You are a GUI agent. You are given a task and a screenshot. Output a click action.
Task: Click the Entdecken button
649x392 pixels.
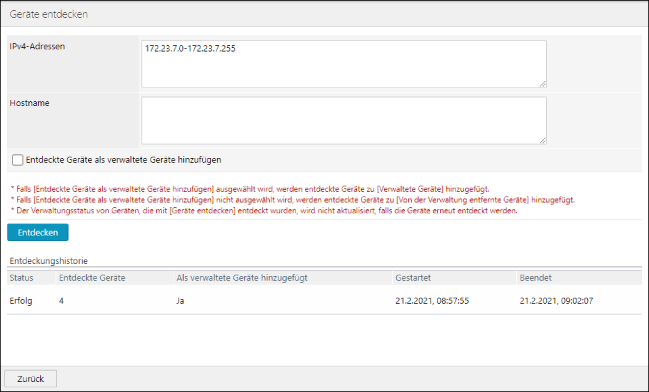pos(38,232)
